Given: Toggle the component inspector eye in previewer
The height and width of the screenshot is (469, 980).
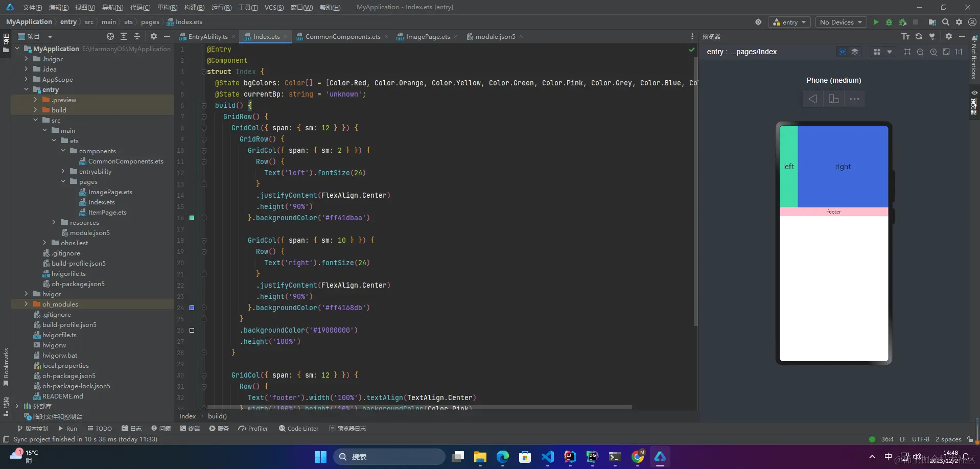Looking at the screenshot, I should [x=843, y=52].
